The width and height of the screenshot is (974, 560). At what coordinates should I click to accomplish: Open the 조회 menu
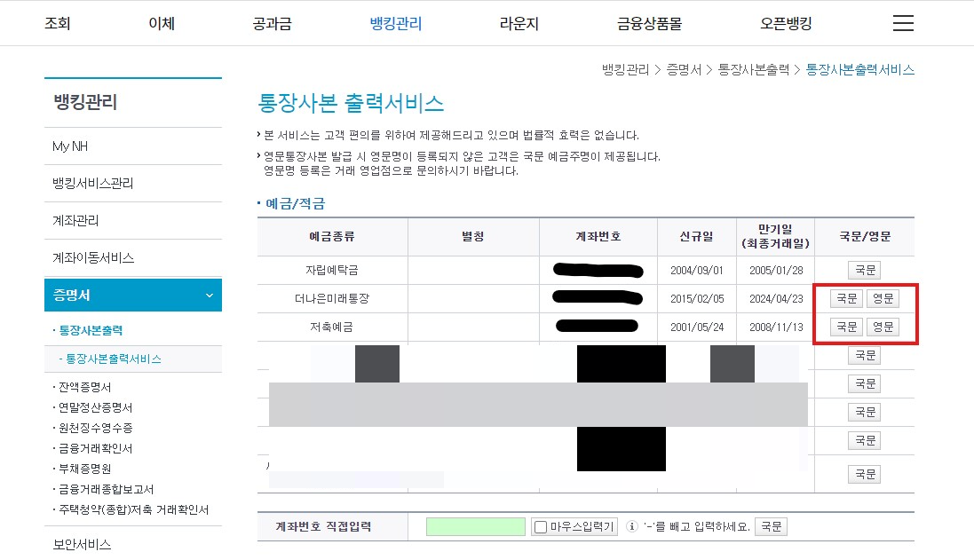click(x=58, y=23)
